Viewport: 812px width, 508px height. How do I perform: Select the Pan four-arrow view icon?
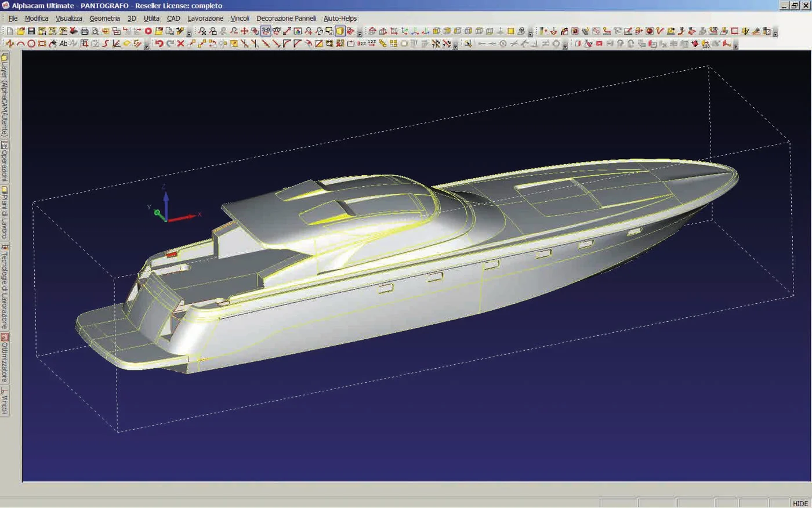tap(244, 31)
